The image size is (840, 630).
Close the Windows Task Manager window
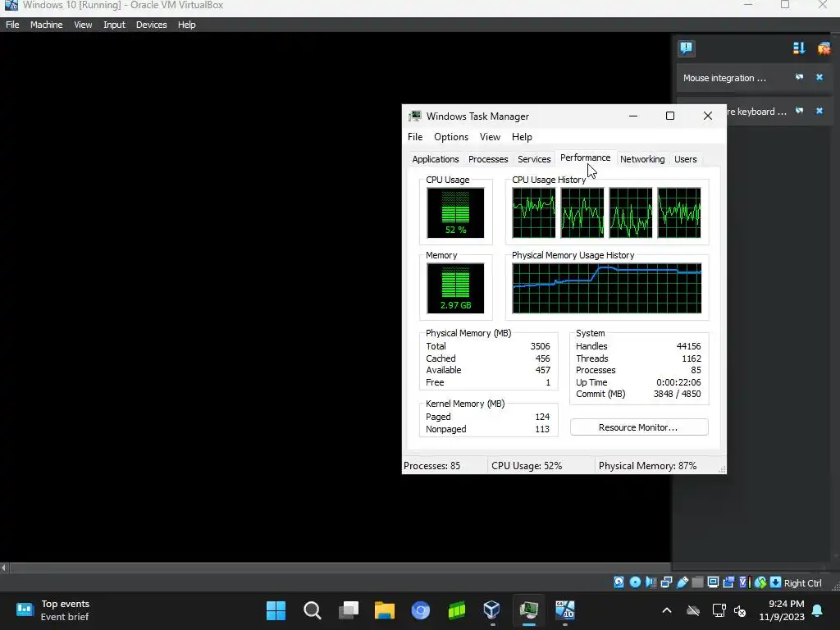click(x=708, y=116)
